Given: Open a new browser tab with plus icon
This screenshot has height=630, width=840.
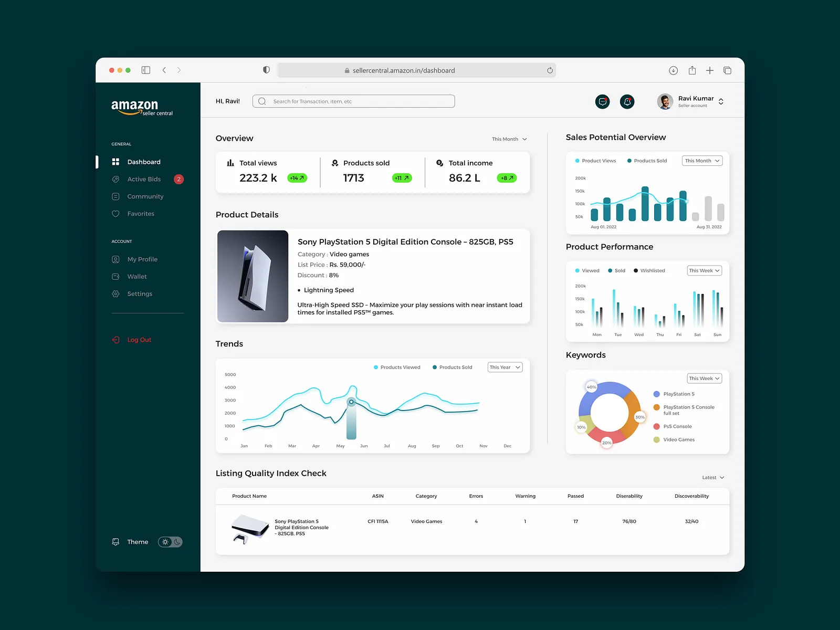Looking at the screenshot, I should 709,70.
